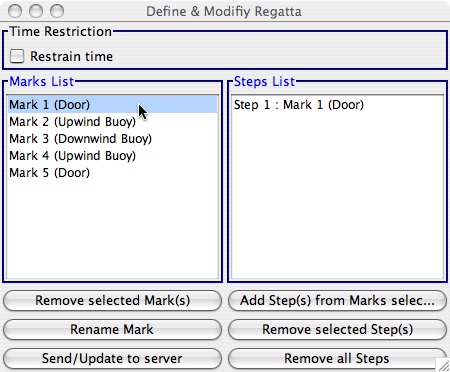
Task: Click the Remove all Steps button
Action: coord(337,358)
